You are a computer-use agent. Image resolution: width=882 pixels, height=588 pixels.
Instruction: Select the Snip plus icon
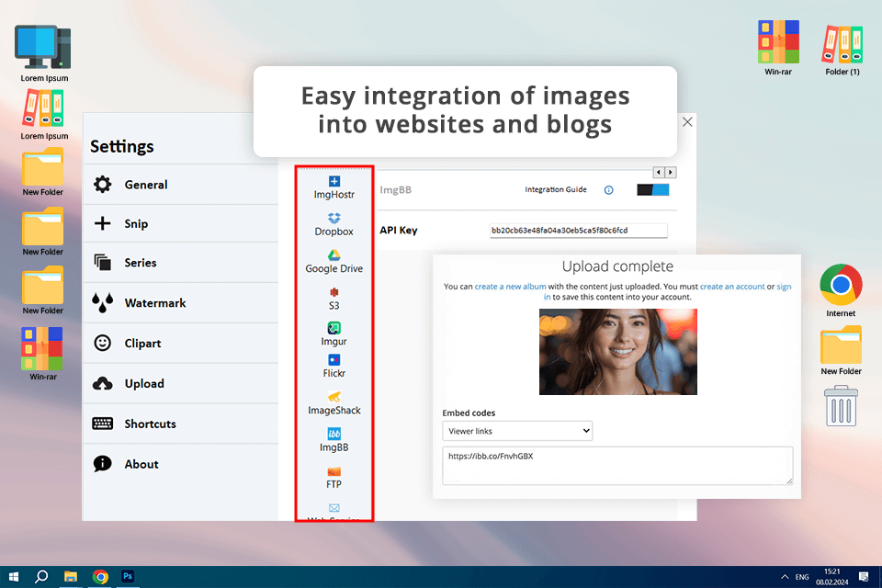(x=102, y=223)
